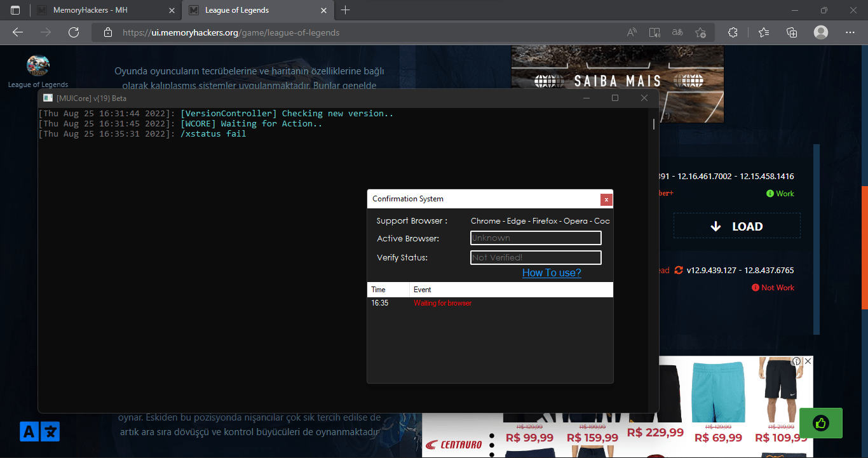Viewport: 868px width, 458px height.
Task: Click the Verify Status field
Action: coord(536,257)
